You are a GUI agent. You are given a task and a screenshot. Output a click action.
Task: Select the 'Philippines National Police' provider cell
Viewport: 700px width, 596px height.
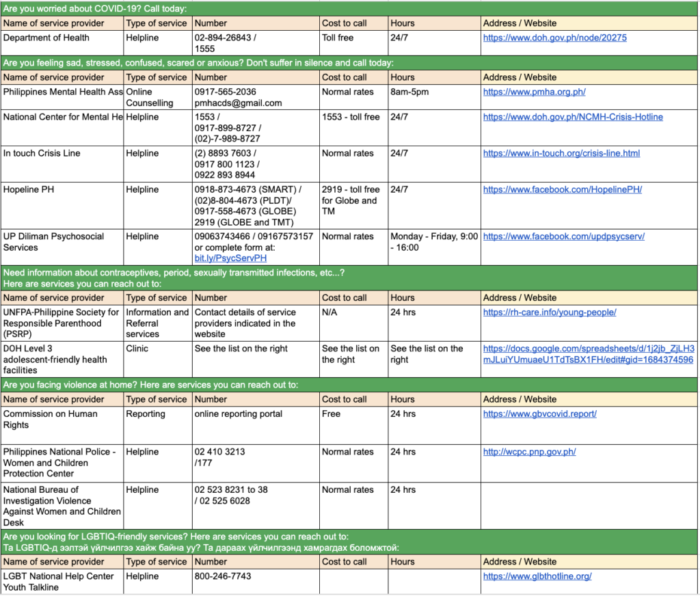[62, 463]
